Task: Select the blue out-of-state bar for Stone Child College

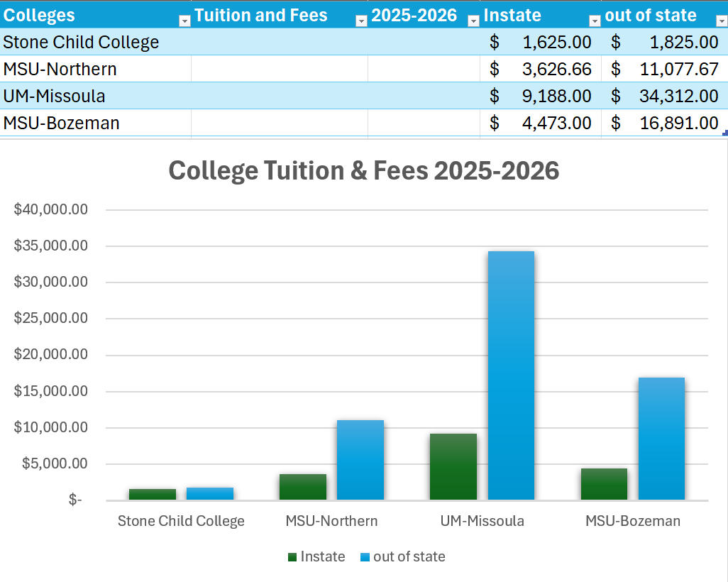Action: tap(210, 494)
